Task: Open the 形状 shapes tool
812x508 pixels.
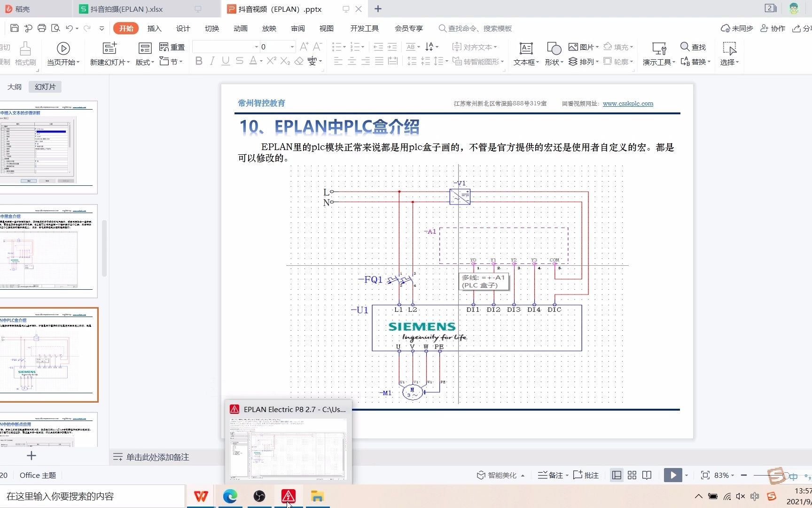Action: point(553,53)
